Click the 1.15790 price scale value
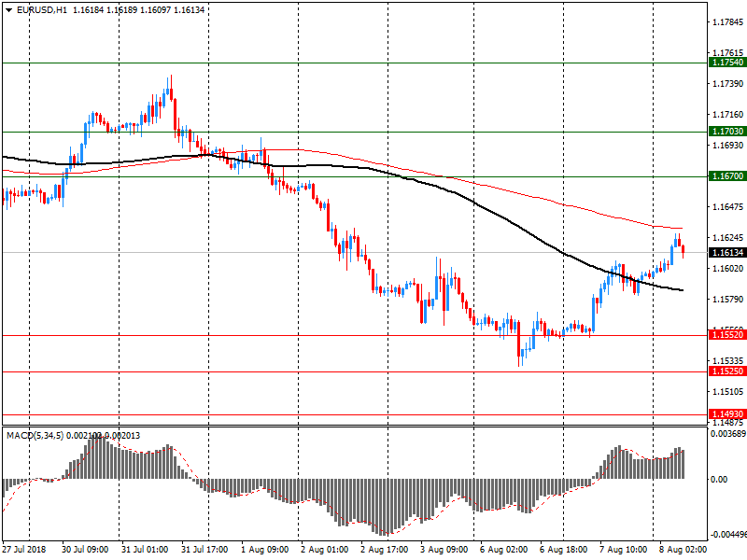The image size is (747, 560). click(x=727, y=299)
